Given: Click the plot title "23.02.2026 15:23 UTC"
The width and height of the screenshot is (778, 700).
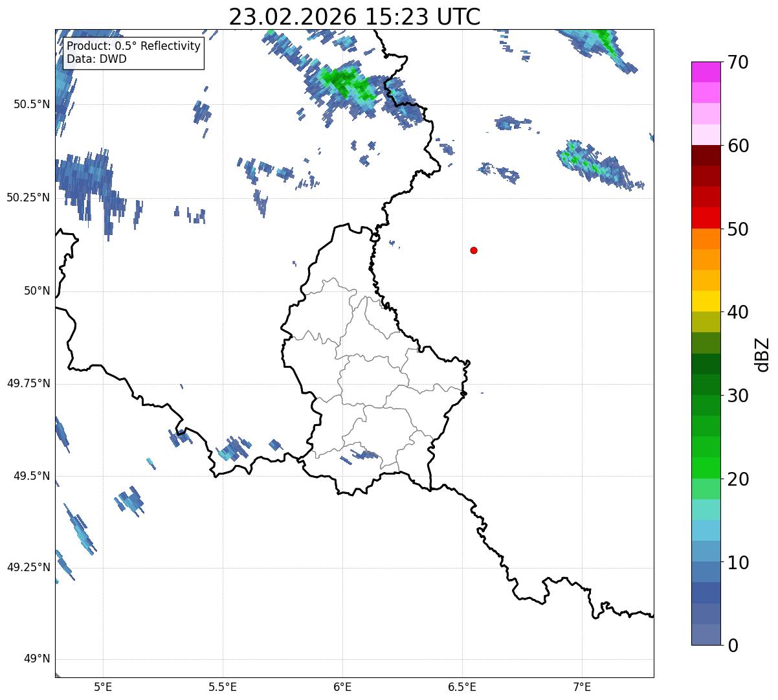Looking at the screenshot, I should (355, 16).
